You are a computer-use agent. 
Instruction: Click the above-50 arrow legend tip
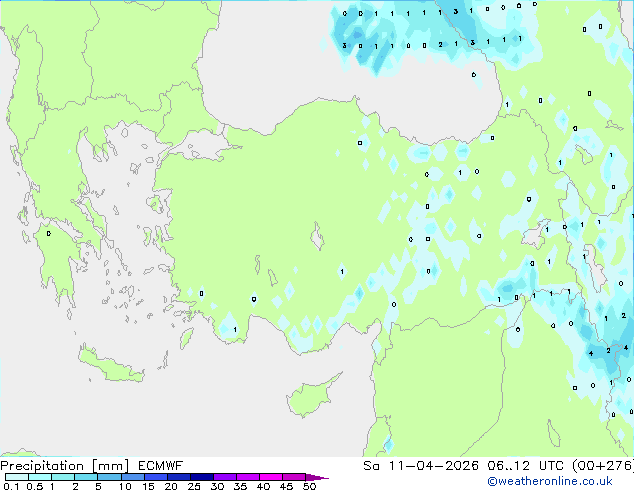[x=317, y=477]
